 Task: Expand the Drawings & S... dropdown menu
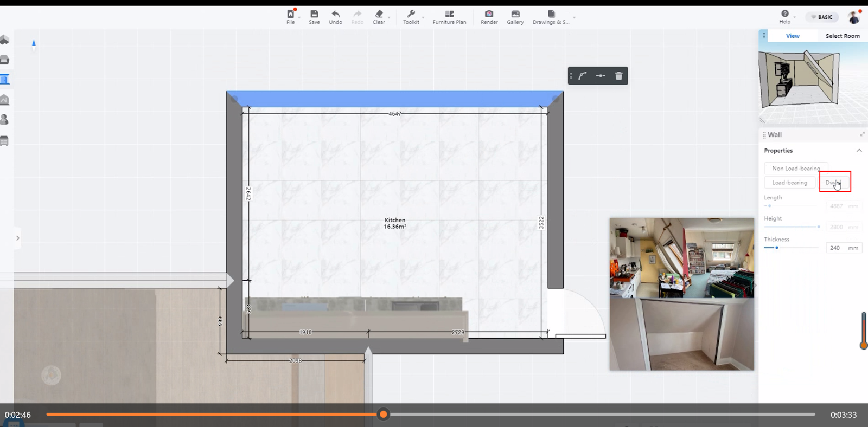(574, 18)
